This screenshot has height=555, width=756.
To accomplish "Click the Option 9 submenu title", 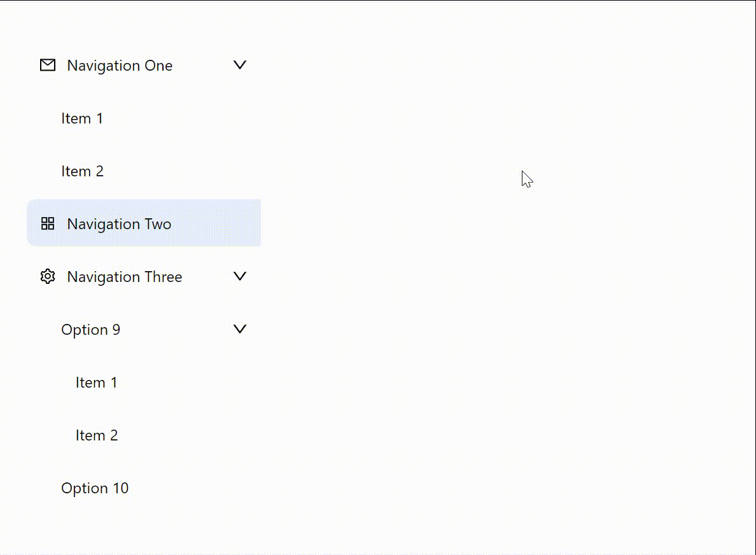I will click(x=90, y=330).
